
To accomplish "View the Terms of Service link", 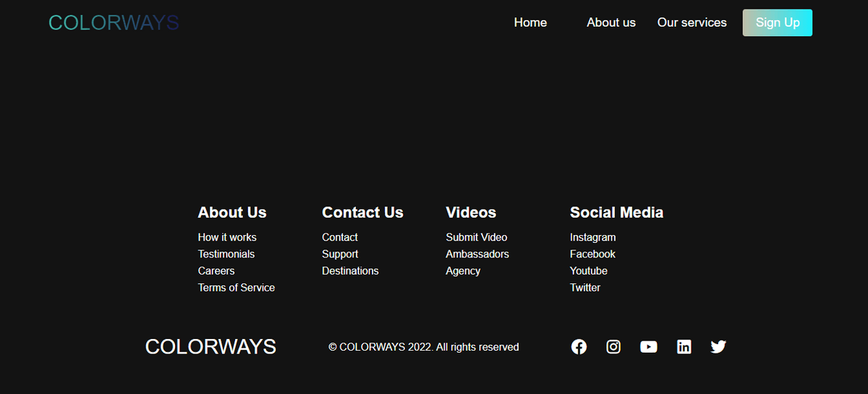I will tap(237, 288).
